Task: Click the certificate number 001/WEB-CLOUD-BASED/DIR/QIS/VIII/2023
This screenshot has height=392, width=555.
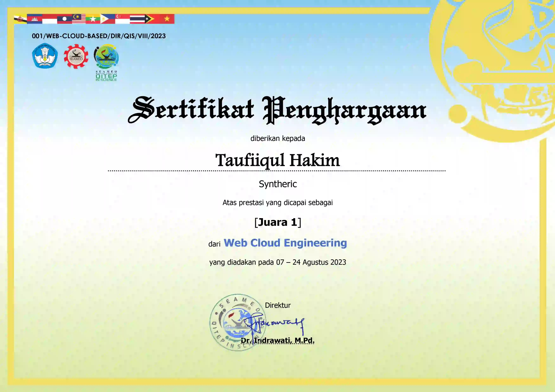Action: click(x=99, y=36)
